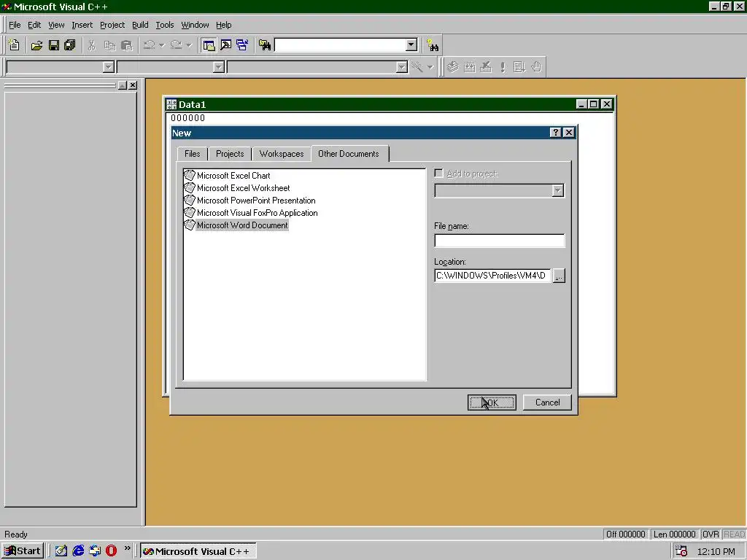Click the Insert Breakpoint hand icon
Image resolution: width=747 pixels, height=560 pixels.
coord(536,67)
